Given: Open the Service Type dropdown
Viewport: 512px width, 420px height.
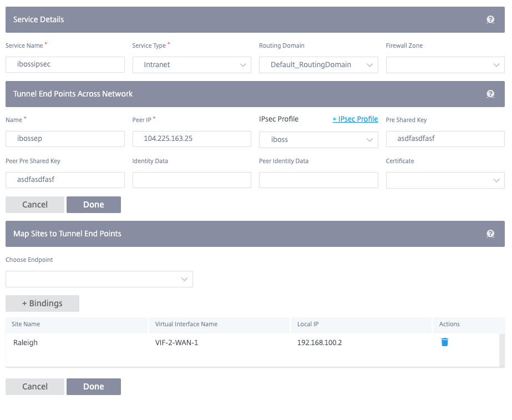Looking at the screenshot, I should 192,65.
